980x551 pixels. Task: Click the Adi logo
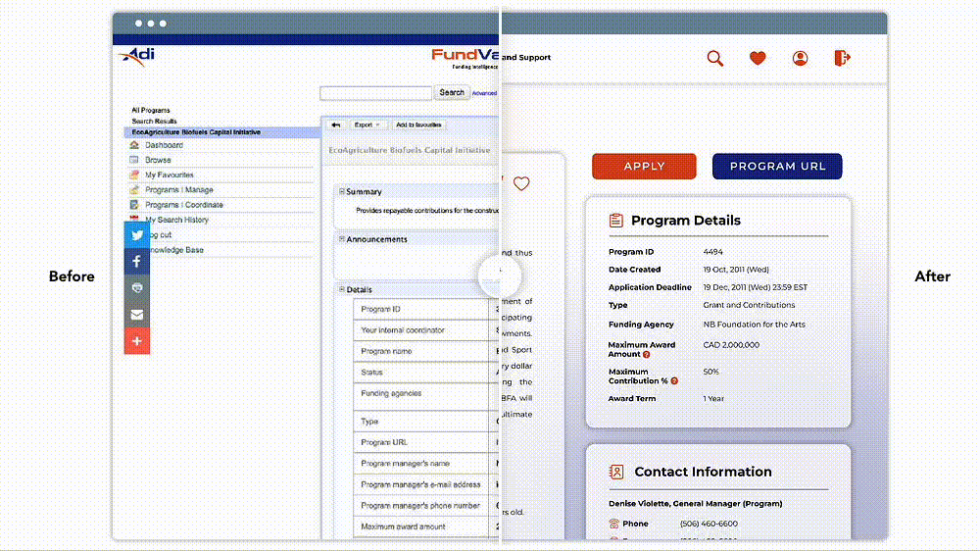click(x=137, y=57)
